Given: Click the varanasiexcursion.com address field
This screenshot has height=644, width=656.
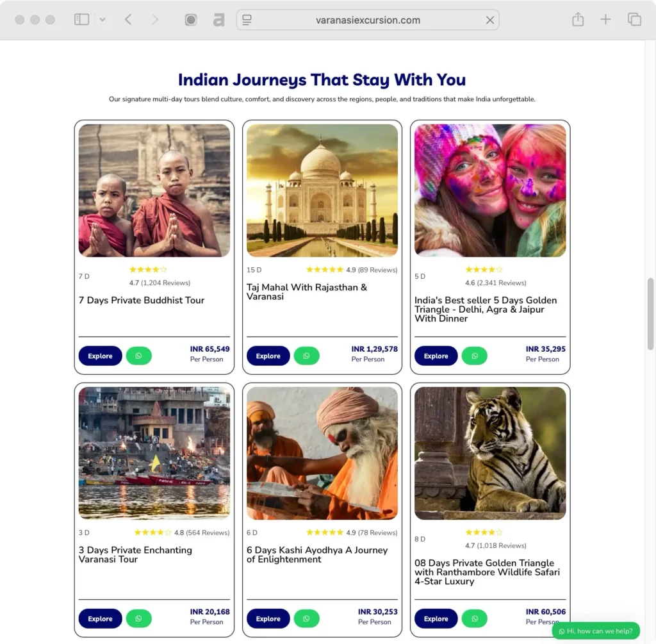Looking at the screenshot, I should pyautogui.click(x=368, y=20).
